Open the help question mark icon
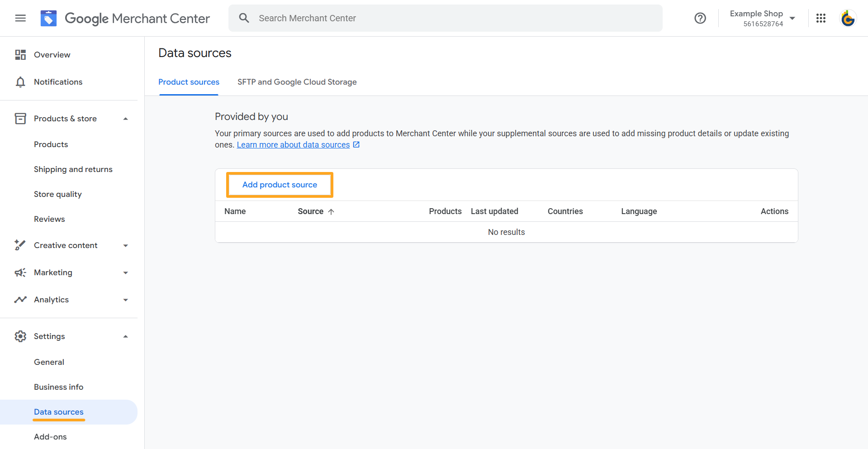The height and width of the screenshot is (449, 868). pyautogui.click(x=700, y=18)
